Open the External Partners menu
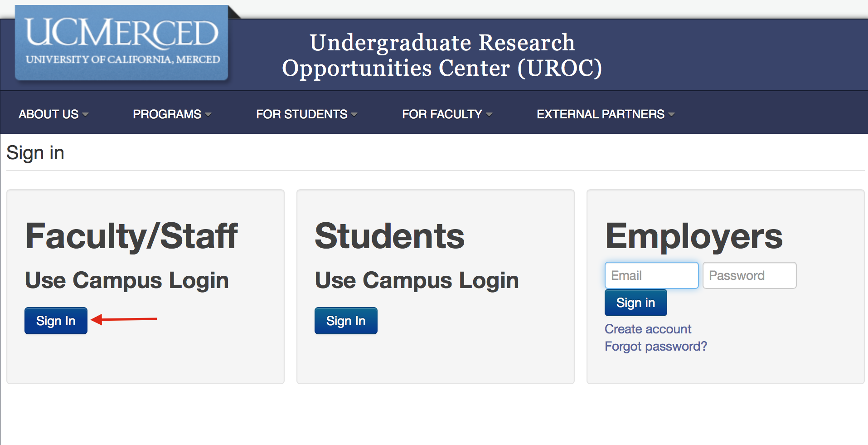The height and width of the screenshot is (445, 868). tap(600, 114)
